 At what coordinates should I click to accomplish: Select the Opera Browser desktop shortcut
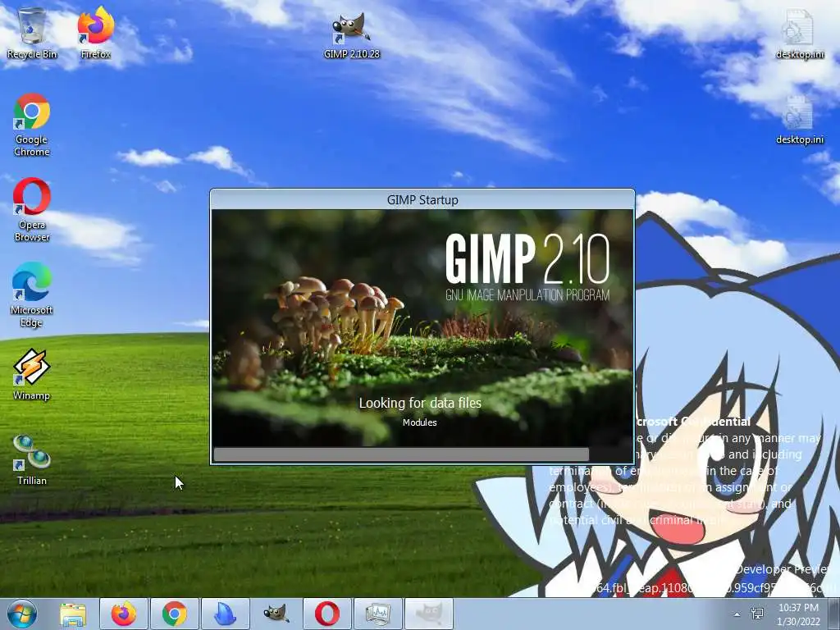pos(32,210)
